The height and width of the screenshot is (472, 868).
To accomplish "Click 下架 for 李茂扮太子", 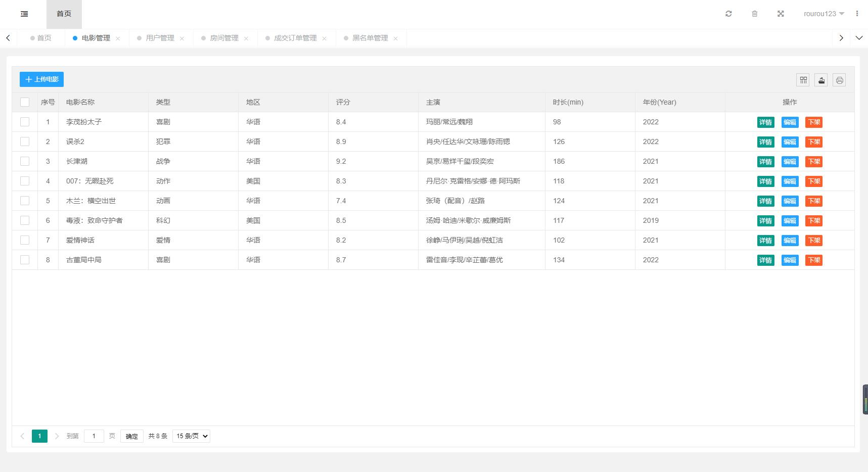I will 814,122.
